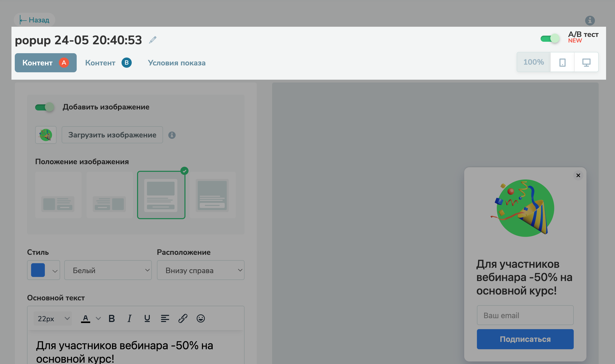Open the text alignment options

tap(165, 318)
